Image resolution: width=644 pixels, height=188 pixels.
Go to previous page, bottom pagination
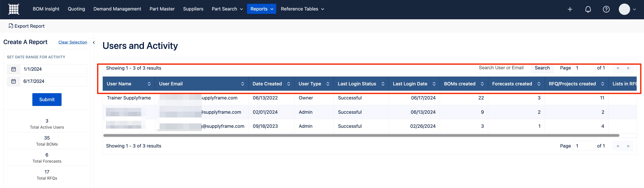tap(618, 146)
